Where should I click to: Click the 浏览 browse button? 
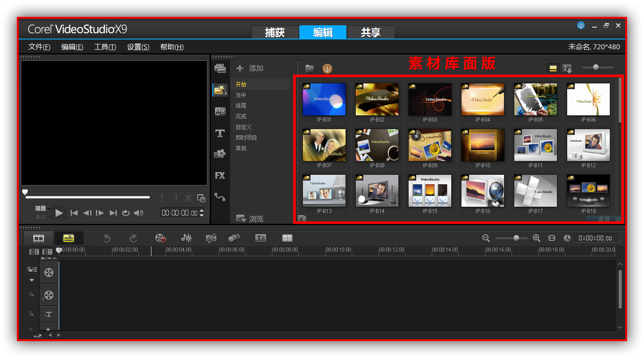250,219
